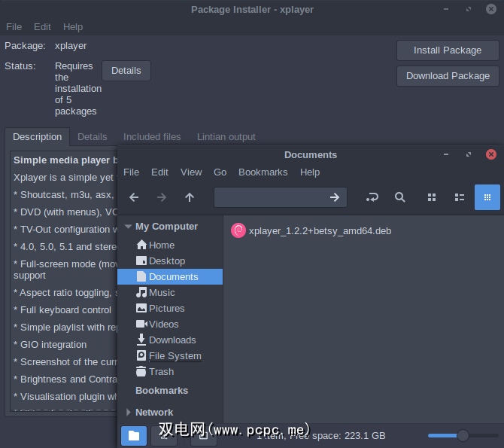The height and width of the screenshot is (448, 504).
Task: Click the Download Package button
Action: [x=448, y=76]
